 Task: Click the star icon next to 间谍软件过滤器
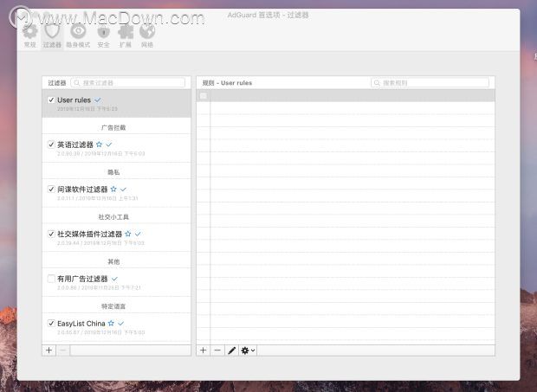[113, 190]
